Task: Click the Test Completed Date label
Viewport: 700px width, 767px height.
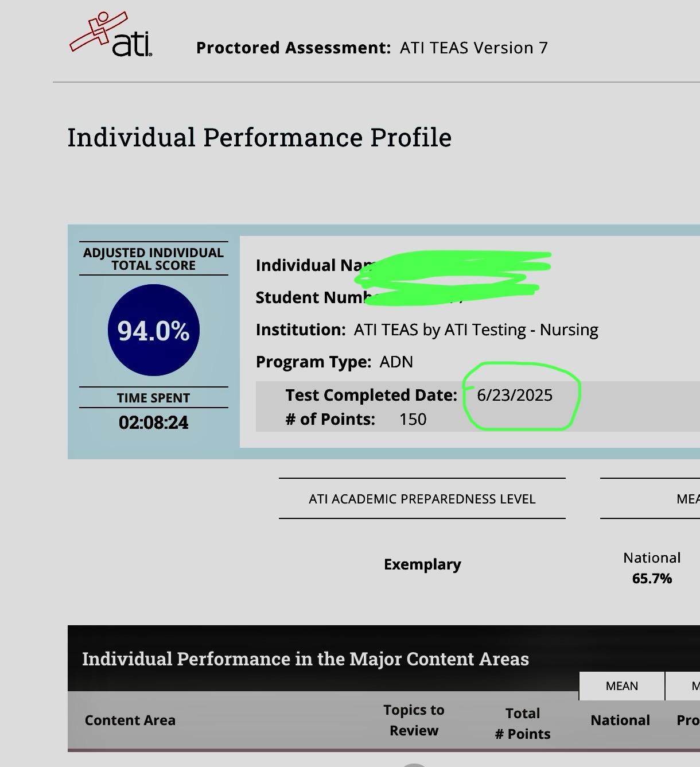Action: (x=371, y=396)
